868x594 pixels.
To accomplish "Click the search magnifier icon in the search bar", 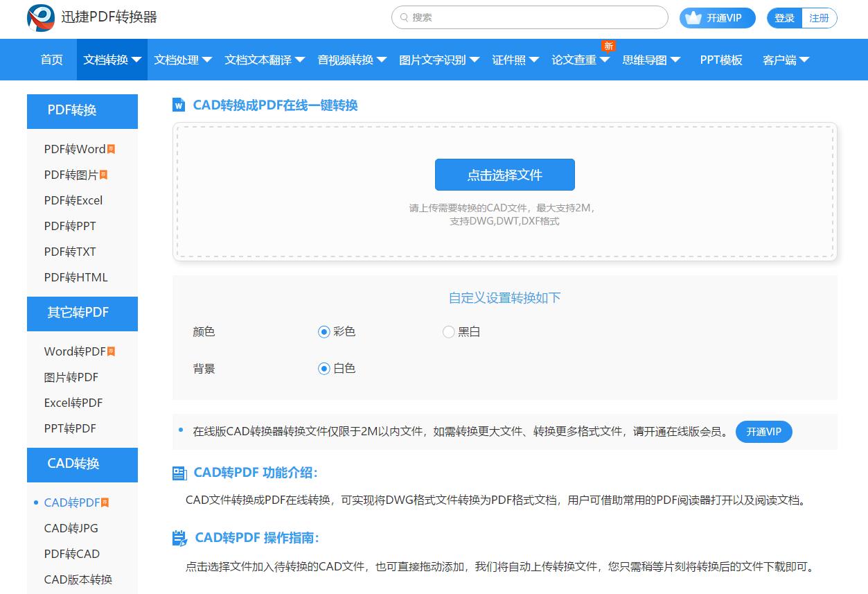I will (x=403, y=17).
